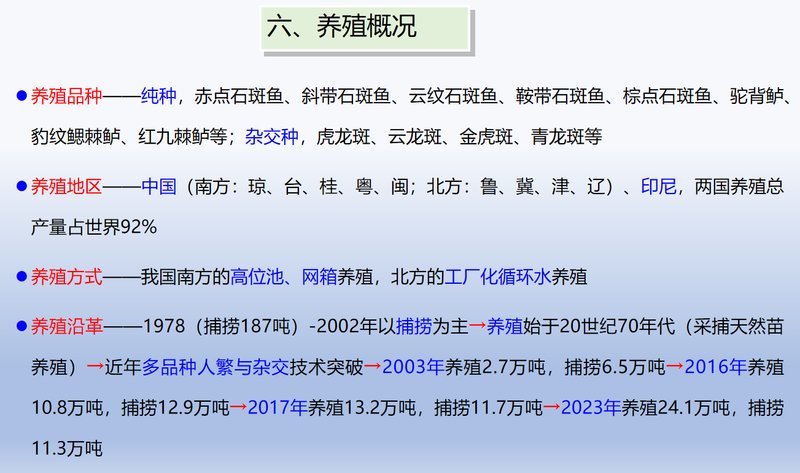Click the blue year 2003年
This screenshot has width=800, height=473.
pos(412,367)
